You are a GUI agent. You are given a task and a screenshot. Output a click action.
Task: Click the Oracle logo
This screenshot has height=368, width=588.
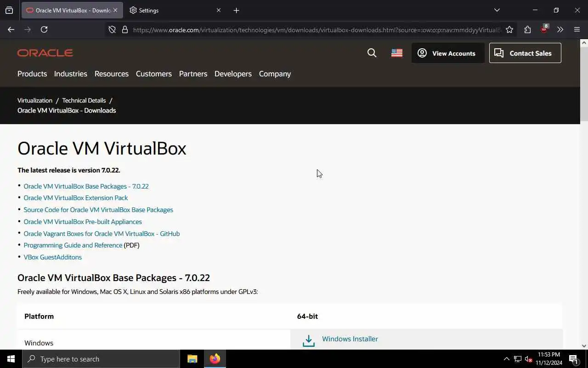pos(45,53)
